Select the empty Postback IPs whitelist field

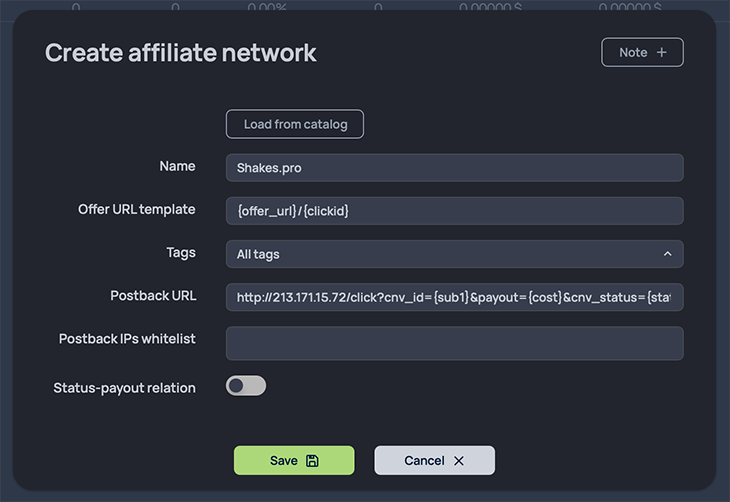[x=454, y=343]
